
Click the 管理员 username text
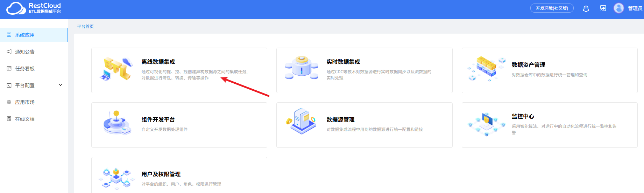[635, 8]
